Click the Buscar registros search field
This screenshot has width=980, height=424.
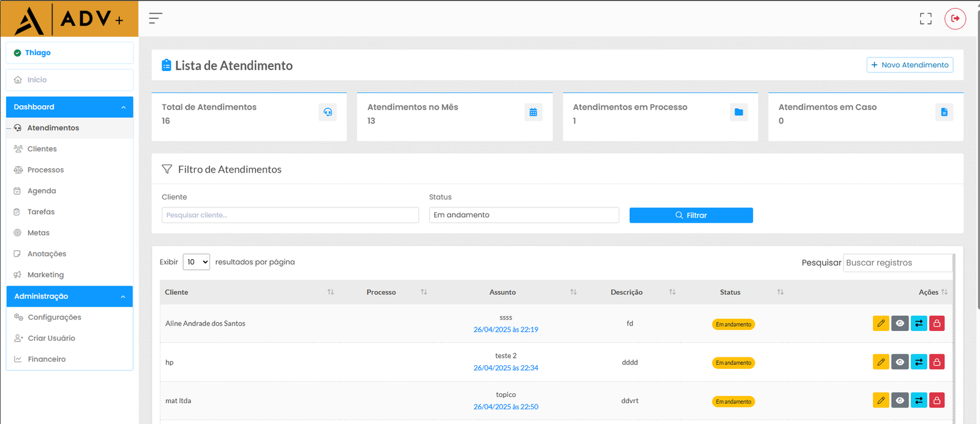897,262
